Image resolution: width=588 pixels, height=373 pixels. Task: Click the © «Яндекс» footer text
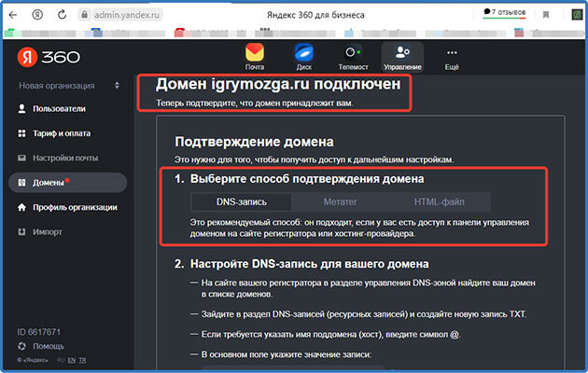click(x=33, y=360)
